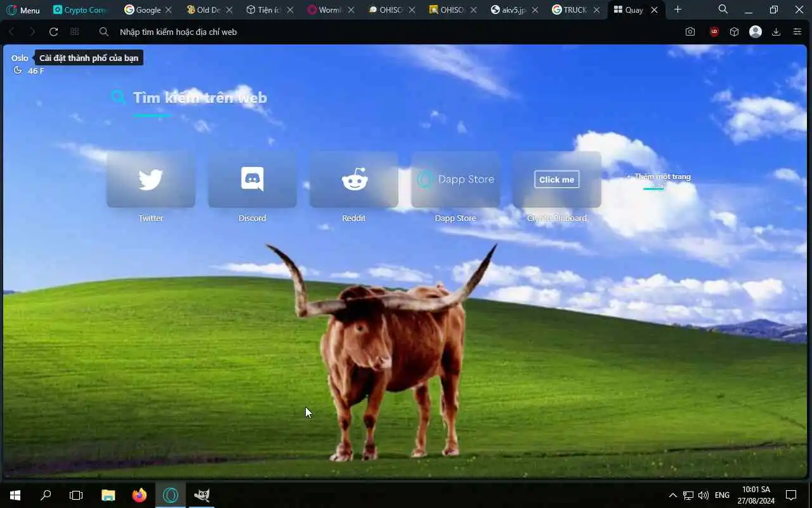This screenshot has height=508, width=812.
Task: Close the Wormh tab
Action: tap(351, 10)
